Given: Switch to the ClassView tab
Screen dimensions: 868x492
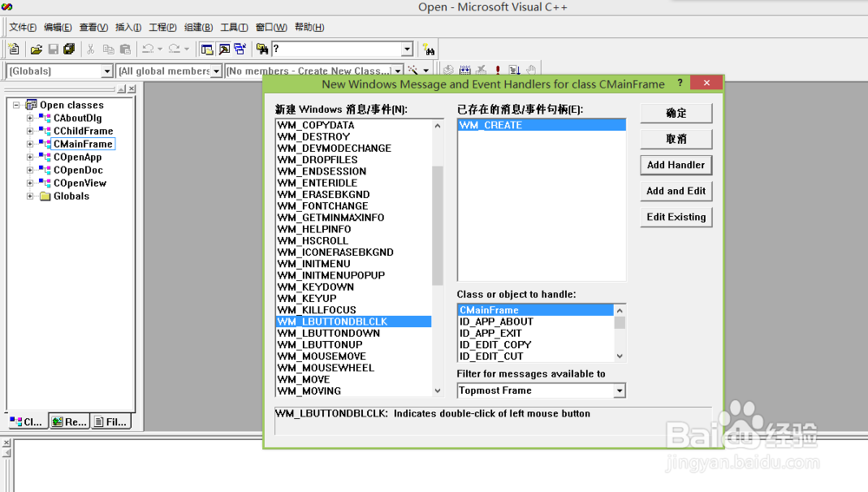Looking at the screenshot, I should click(x=27, y=422).
